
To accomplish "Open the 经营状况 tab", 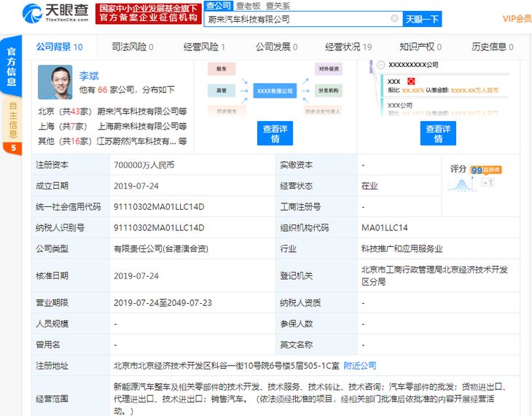I will click(x=348, y=47).
